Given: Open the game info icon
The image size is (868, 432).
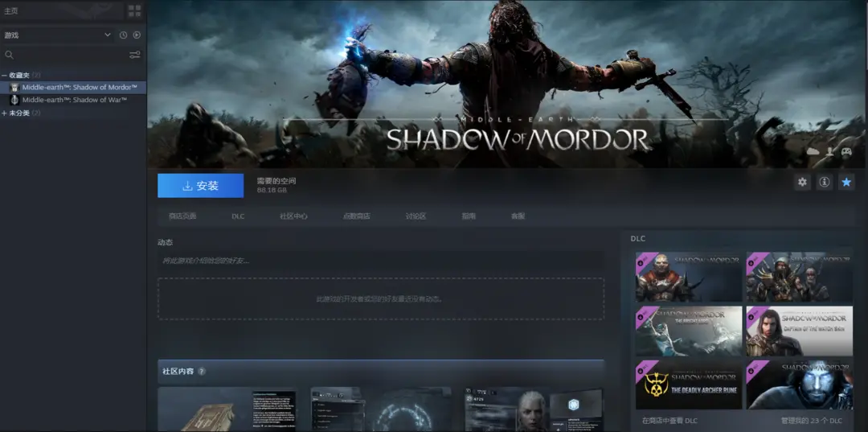Looking at the screenshot, I should pyautogui.click(x=825, y=182).
